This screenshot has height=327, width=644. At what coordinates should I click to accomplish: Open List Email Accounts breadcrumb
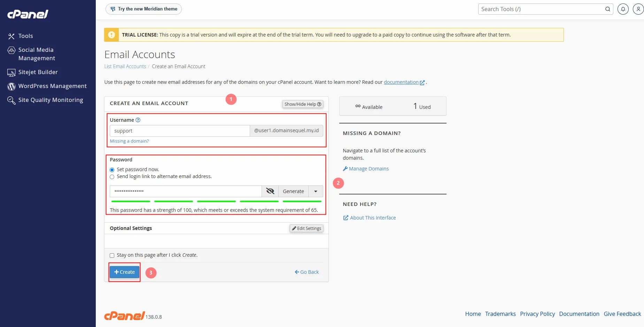coord(125,66)
